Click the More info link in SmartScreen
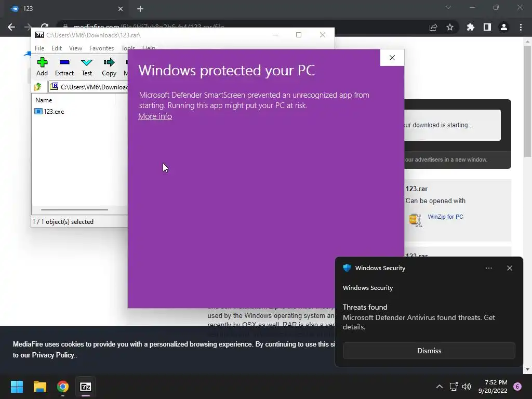The width and height of the screenshot is (532, 399). point(155,116)
